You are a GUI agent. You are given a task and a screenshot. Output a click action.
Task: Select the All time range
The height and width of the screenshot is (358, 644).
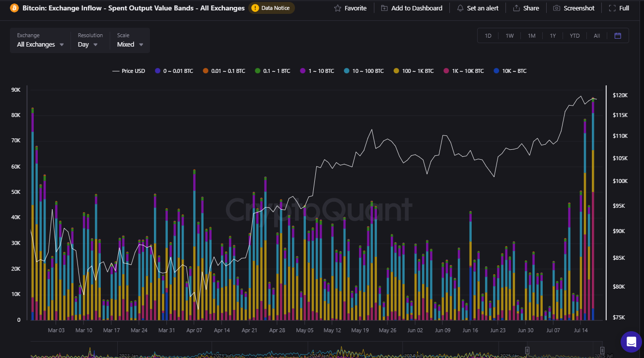tap(597, 36)
